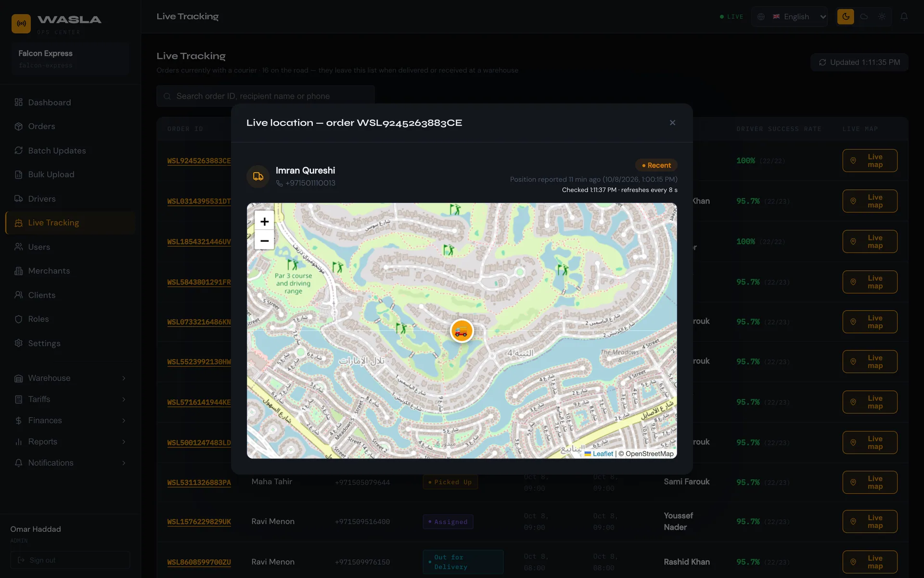Zoom out the map with minus button
This screenshot has height=578, width=924.
(264, 240)
